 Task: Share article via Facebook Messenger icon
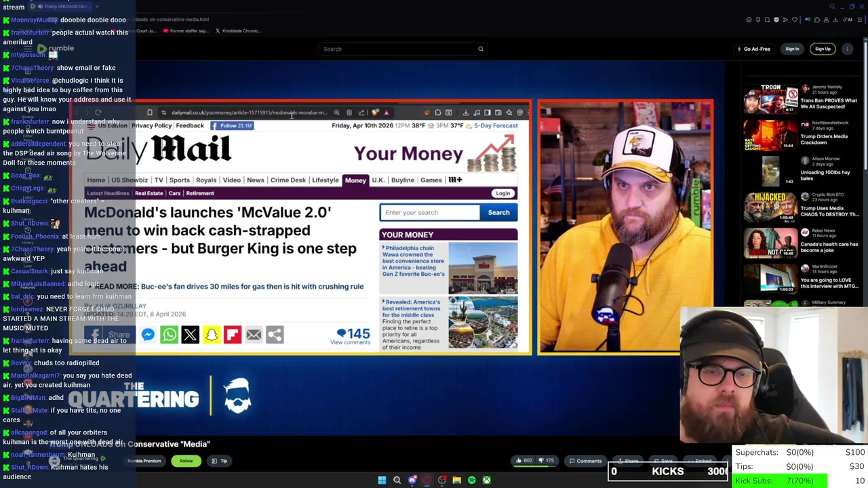tap(148, 334)
